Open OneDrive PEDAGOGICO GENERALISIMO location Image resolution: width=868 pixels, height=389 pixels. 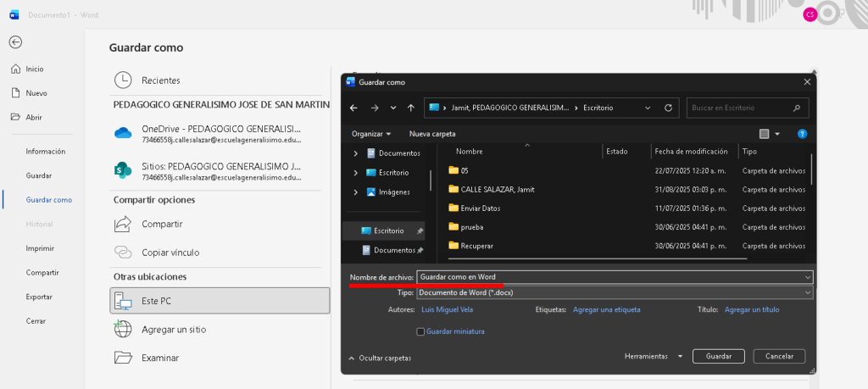(x=220, y=133)
